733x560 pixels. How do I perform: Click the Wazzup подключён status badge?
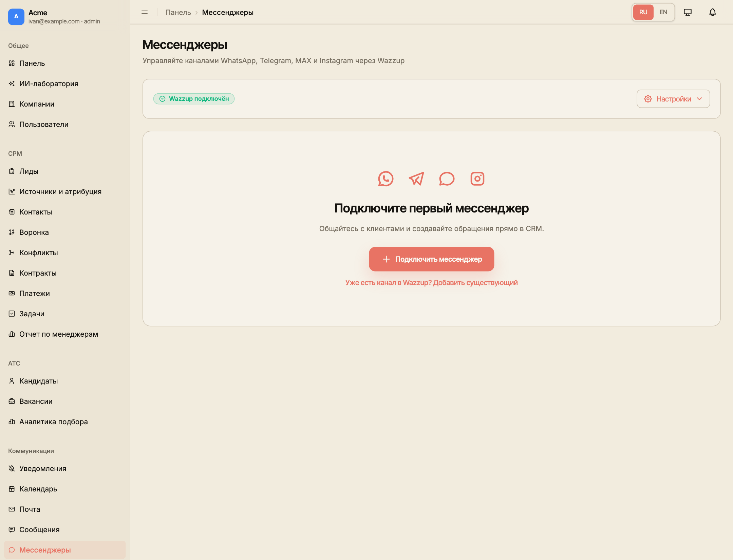(194, 99)
